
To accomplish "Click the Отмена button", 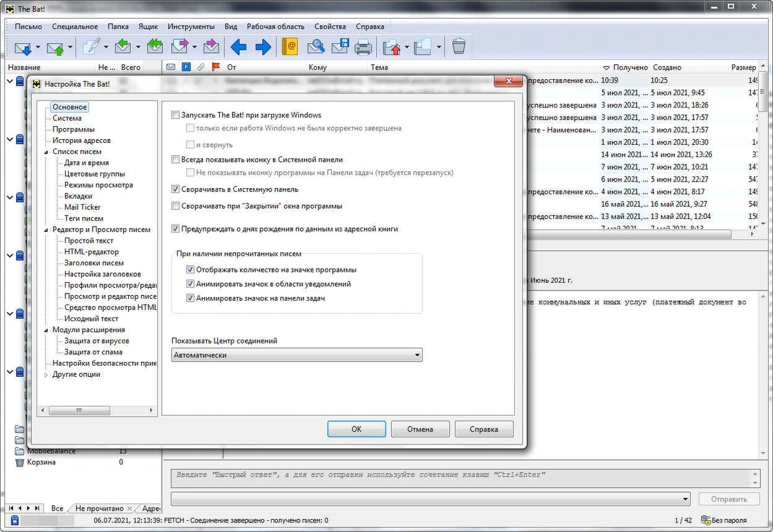I will (420, 429).
